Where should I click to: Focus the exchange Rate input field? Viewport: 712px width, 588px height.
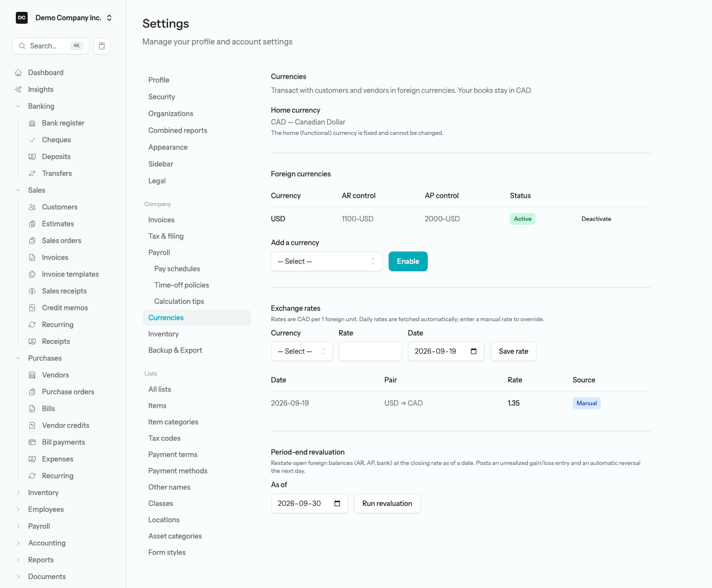click(370, 351)
